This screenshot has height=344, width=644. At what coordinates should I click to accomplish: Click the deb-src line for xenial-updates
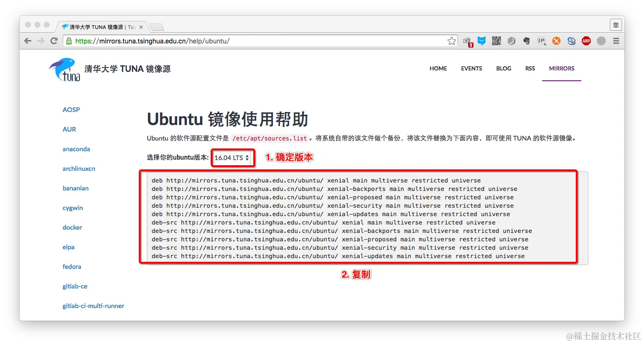[x=338, y=256]
